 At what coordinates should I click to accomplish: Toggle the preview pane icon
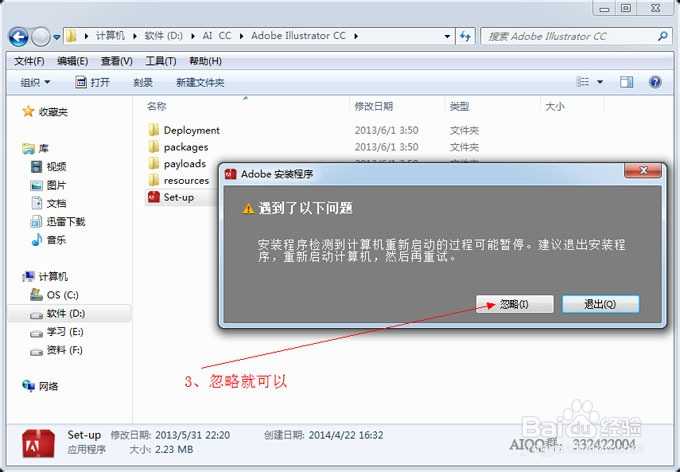pos(626,82)
